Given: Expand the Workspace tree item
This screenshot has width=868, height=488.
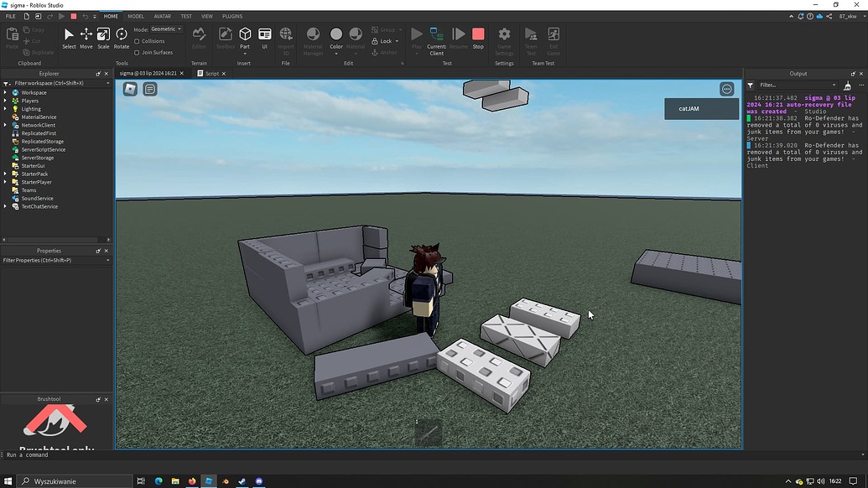Looking at the screenshot, I should 6,92.
